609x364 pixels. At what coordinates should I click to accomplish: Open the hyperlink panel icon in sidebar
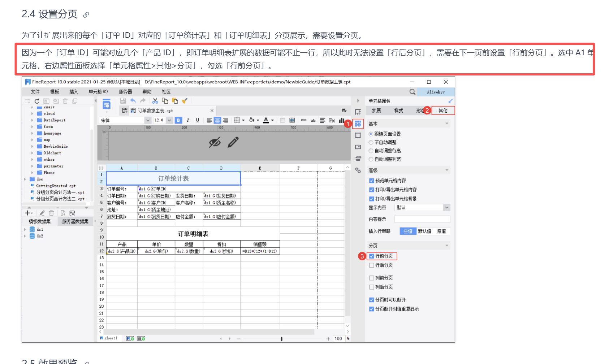click(x=358, y=170)
